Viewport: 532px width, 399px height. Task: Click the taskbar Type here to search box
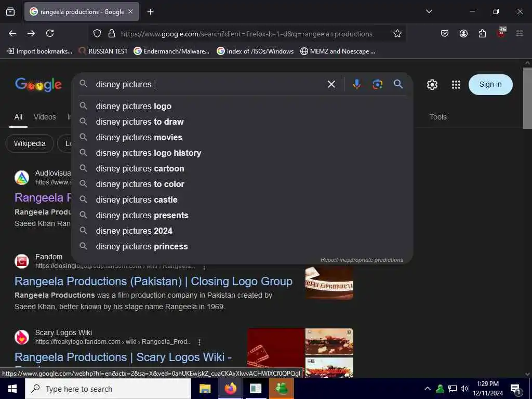click(x=108, y=389)
